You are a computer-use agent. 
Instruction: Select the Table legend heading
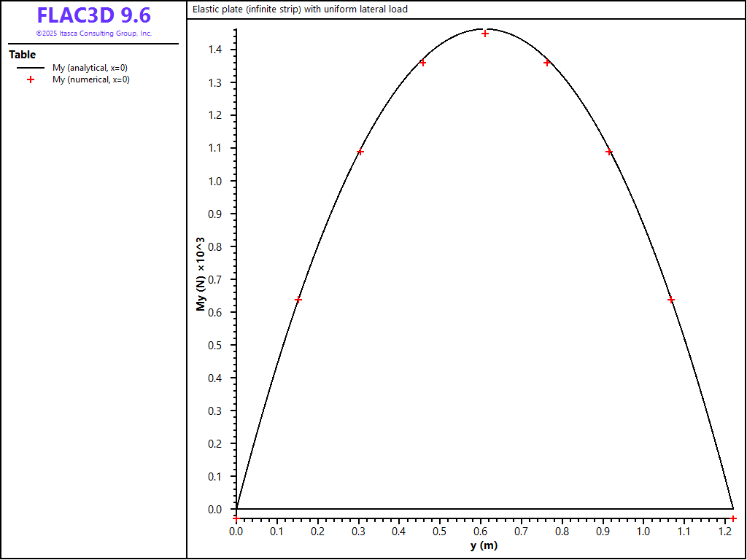22,55
